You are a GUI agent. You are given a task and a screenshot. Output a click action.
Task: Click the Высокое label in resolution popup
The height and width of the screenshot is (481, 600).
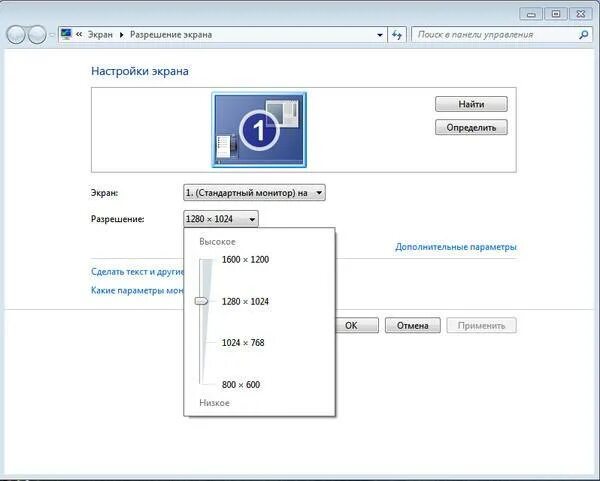[x=217, y=242]
